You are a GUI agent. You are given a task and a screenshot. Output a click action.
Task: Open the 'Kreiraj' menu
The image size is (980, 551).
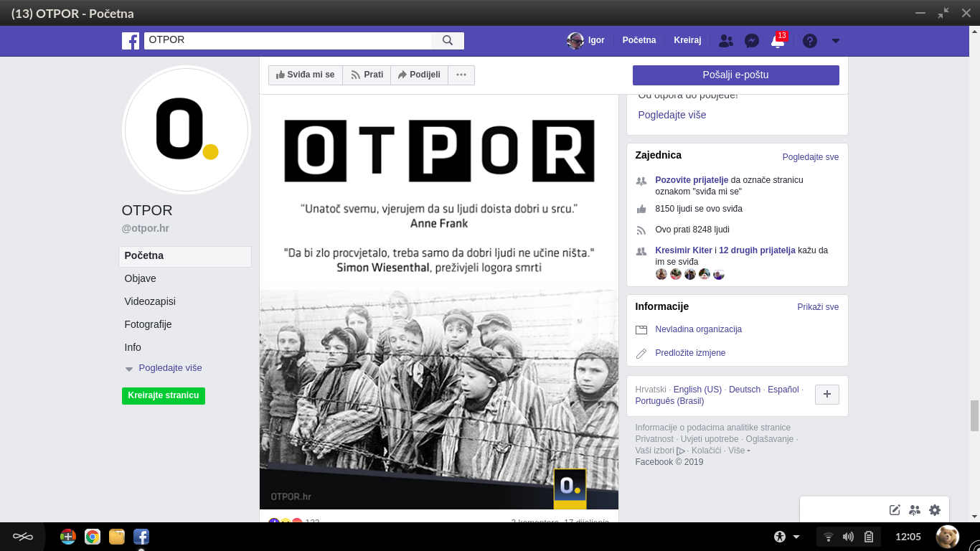(x=687, y=40)
